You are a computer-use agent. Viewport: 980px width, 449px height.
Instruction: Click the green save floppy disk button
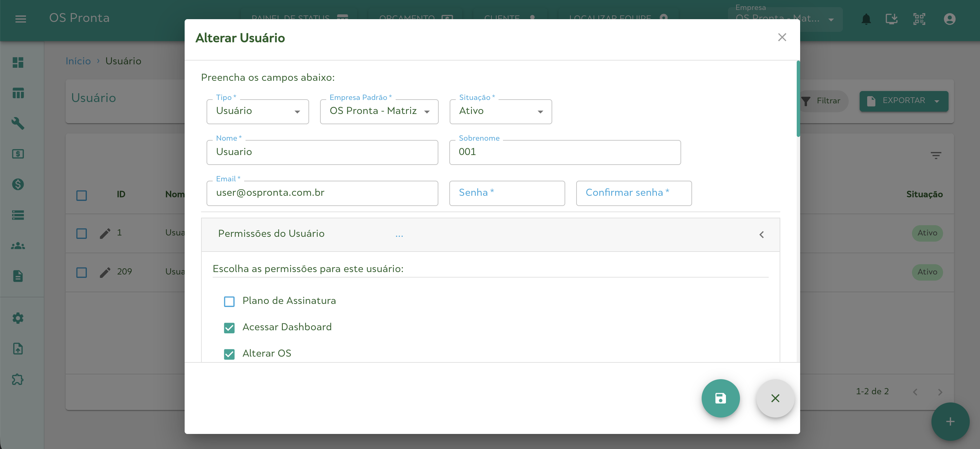[720, 398]
